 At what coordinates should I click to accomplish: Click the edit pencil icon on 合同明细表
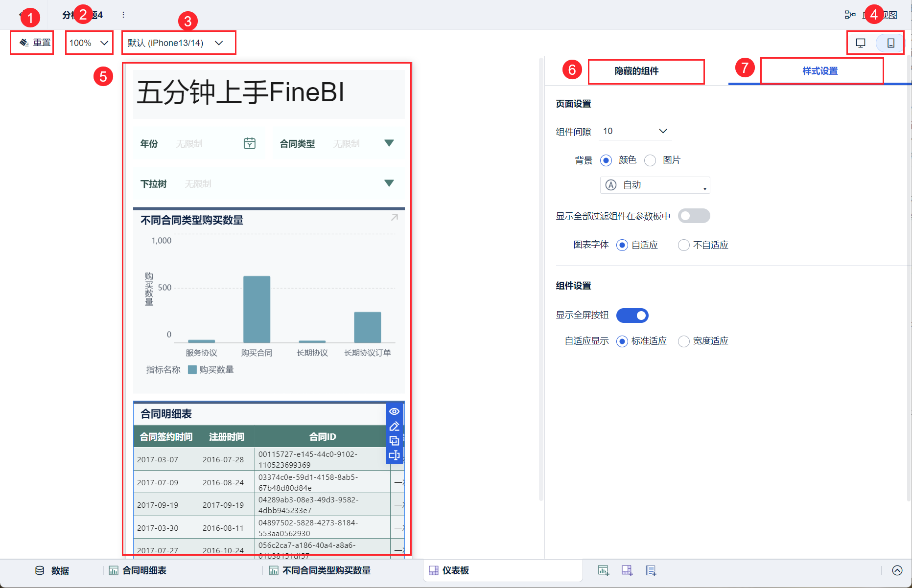pos(394,426)
